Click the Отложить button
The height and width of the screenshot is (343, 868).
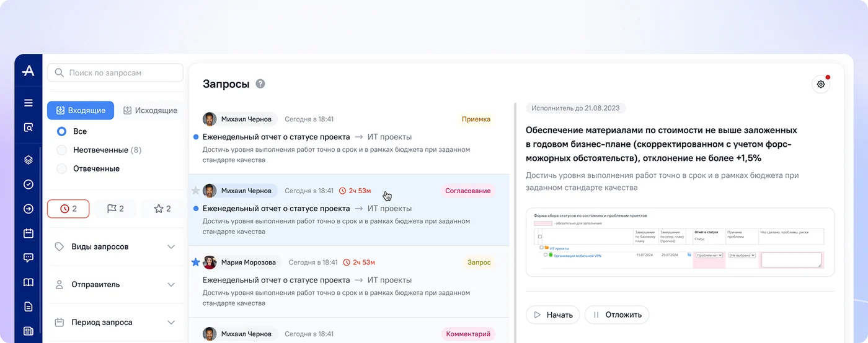(617, 315)
